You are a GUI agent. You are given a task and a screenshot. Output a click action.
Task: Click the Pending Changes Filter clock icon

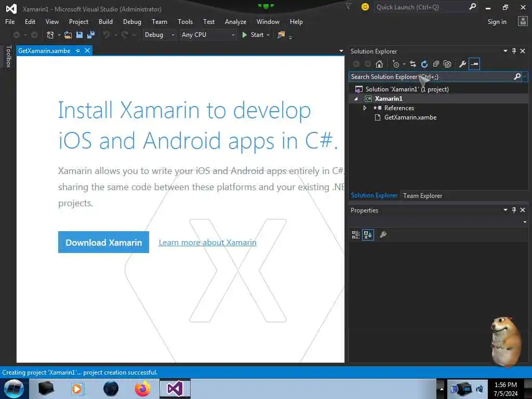[x=395, y=64]
